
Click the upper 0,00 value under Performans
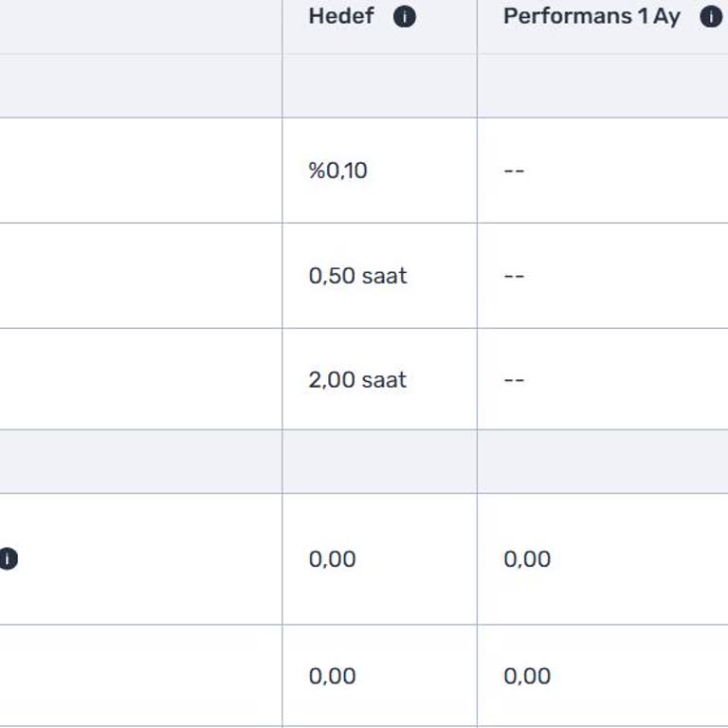(527, 559)
